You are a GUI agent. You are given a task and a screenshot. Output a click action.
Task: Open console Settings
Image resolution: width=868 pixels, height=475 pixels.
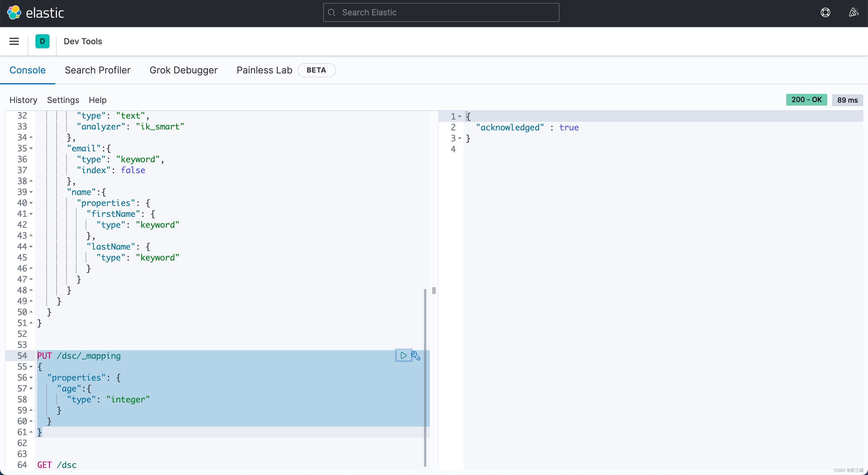point(63,100)
